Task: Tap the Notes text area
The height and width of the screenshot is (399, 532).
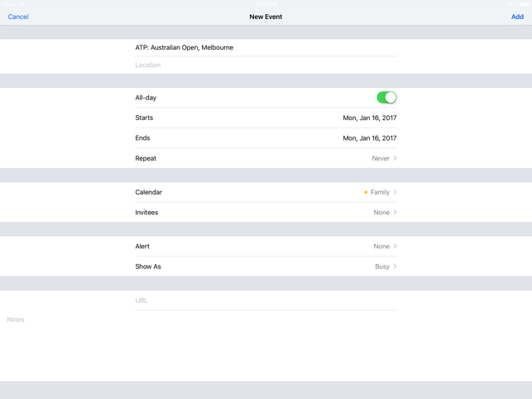Action: [x=266, y=346]
